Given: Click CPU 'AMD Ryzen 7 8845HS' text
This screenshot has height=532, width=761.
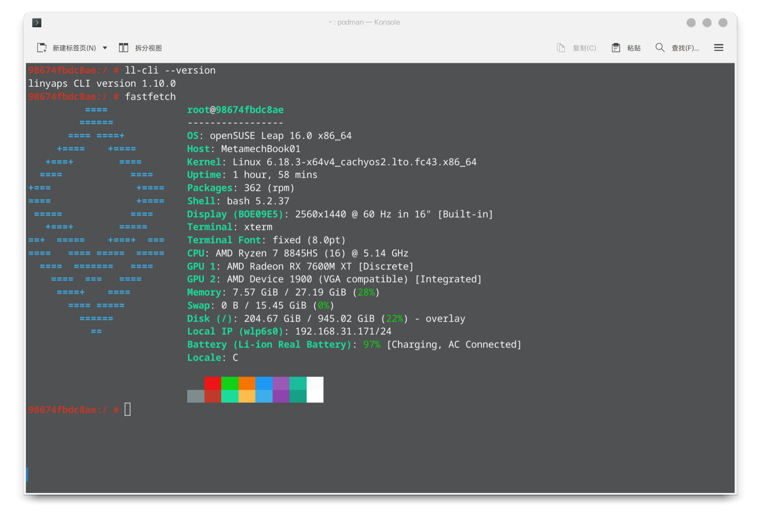Looking at the screenshot, I should 267,254.
